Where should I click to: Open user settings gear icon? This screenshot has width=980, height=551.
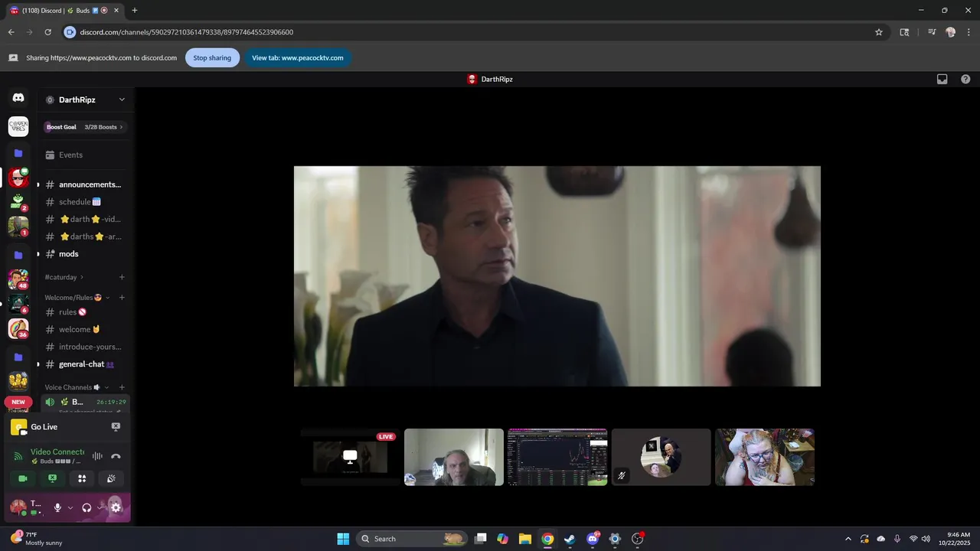[x=116, y=507]
